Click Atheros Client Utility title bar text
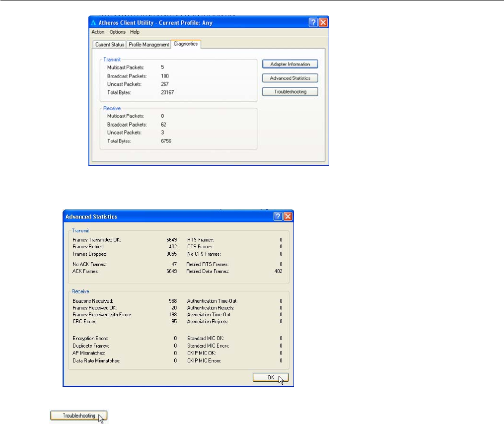 155,23
